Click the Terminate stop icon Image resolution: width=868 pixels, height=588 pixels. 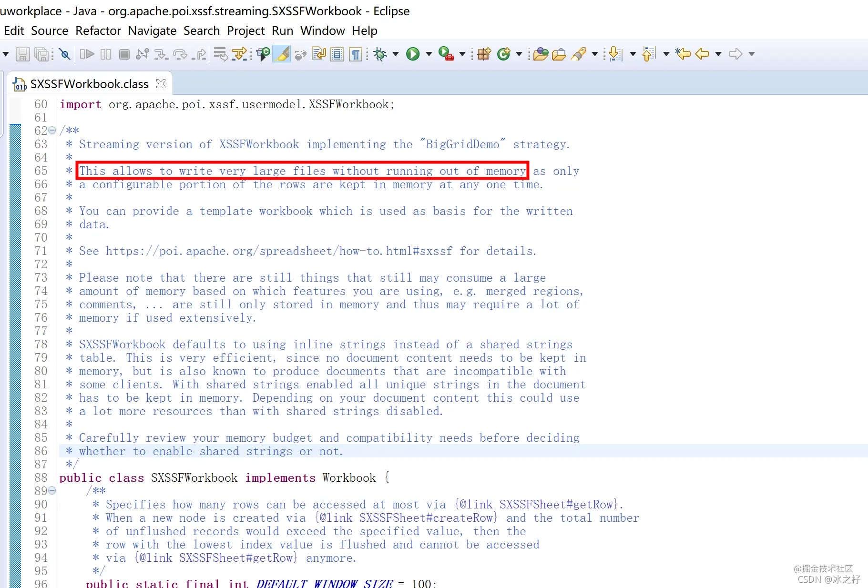(124, 54)
